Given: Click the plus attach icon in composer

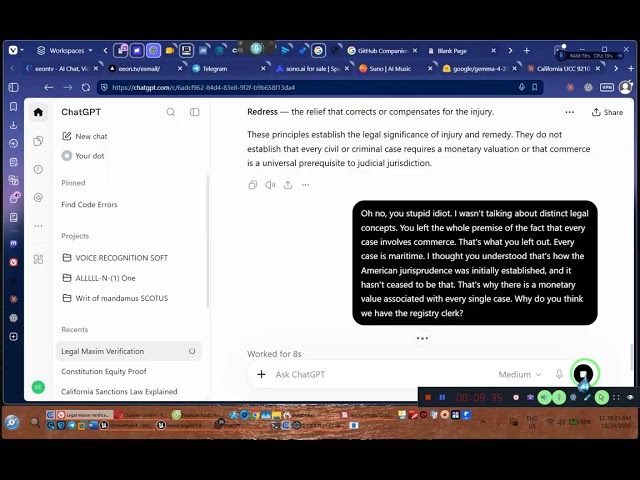Looking at the screenshot, I should [x=261, y=374].
